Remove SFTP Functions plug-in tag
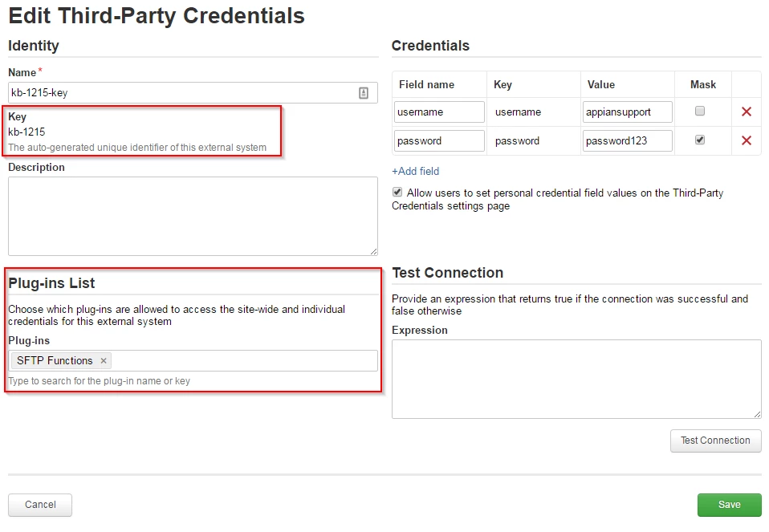The image size is (769, 532). point(104,361)
